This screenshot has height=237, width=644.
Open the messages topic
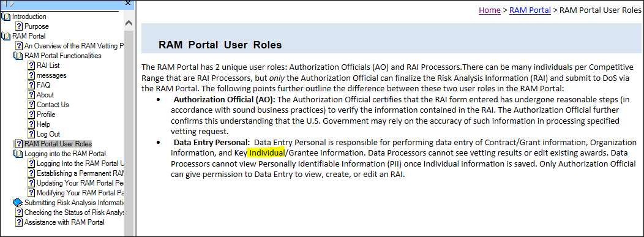51,75
